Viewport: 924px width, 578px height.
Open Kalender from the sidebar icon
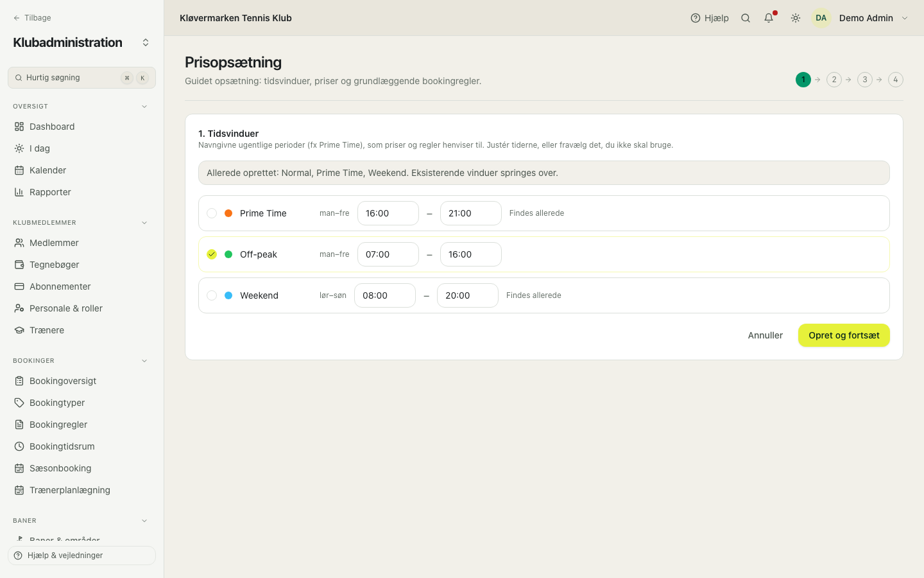tap(19, 170)
